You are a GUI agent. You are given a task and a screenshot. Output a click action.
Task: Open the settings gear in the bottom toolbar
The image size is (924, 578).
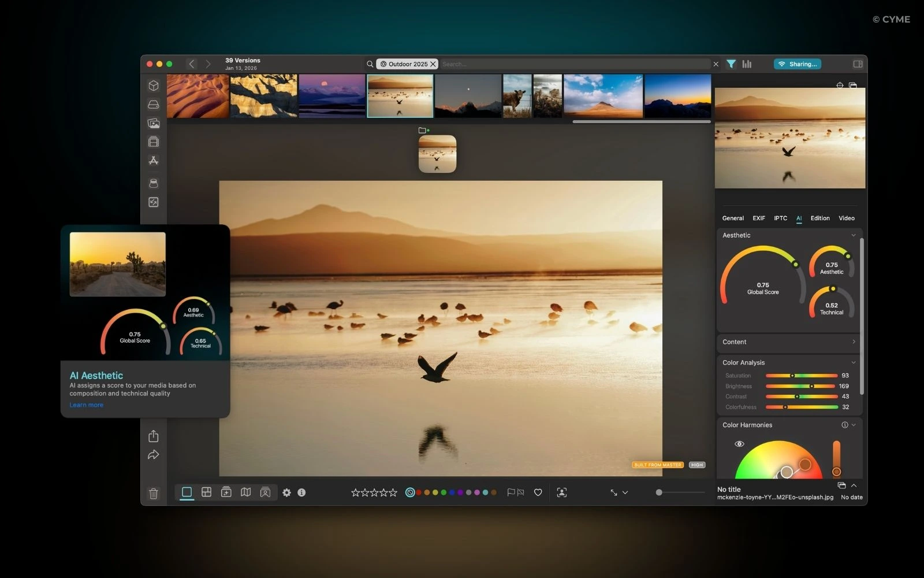[x=287, y=492]
